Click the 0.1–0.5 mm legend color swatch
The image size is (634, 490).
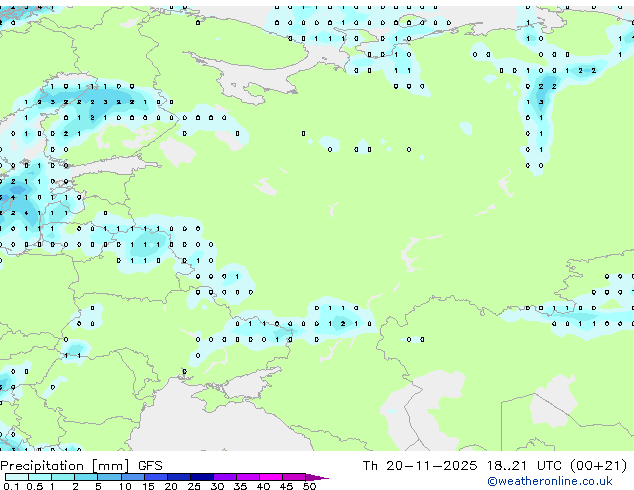(17, 477)
